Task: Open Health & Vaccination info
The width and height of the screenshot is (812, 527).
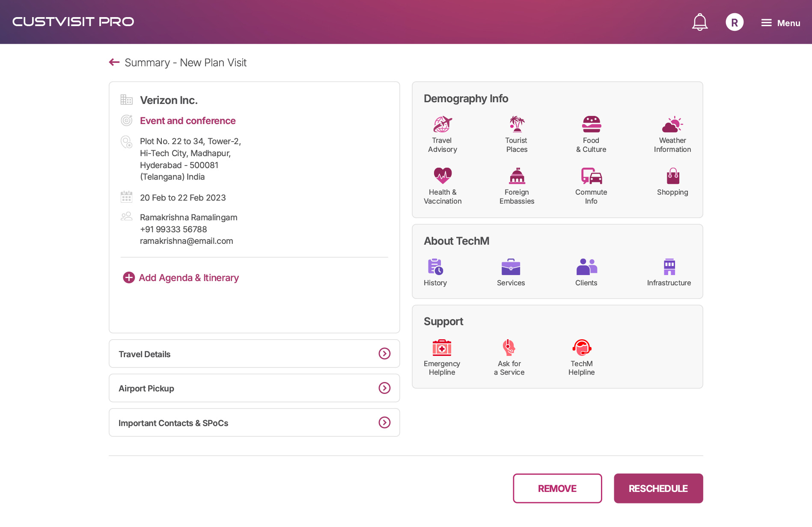Action: pyautogui.click(x=442, y=176)
